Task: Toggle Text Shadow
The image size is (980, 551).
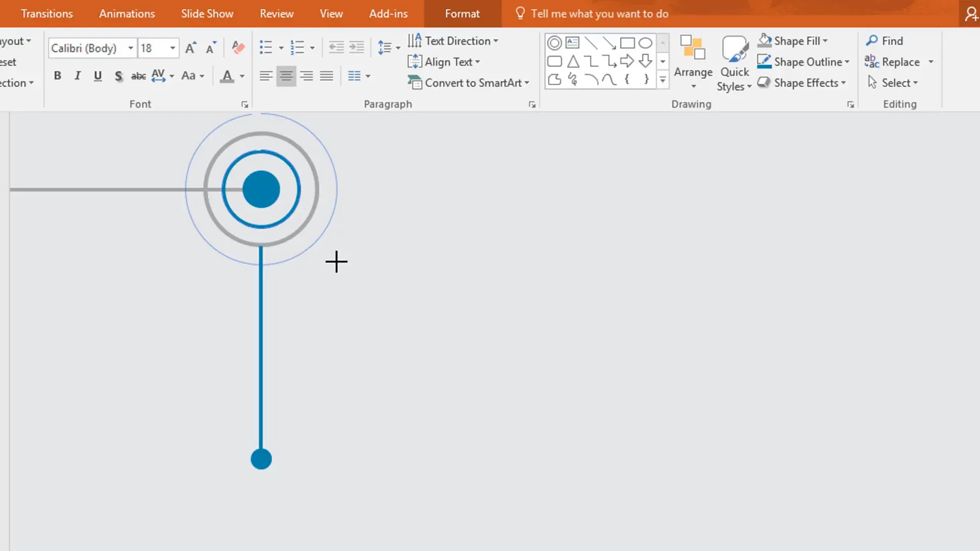Action: 118,76
